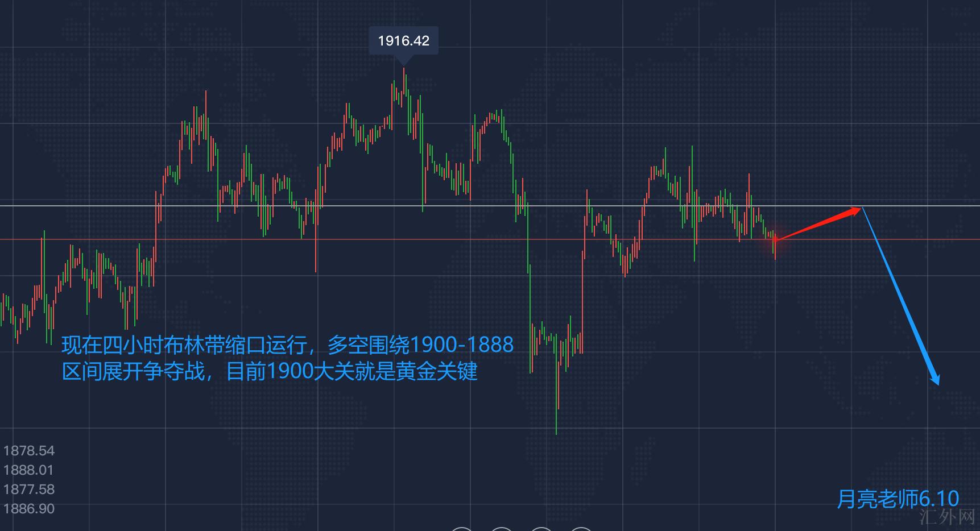This screenshot has width=980, height=531.
Task: Click the annotation line starting with 区间展开争夺战
Action: click(269, 372)
